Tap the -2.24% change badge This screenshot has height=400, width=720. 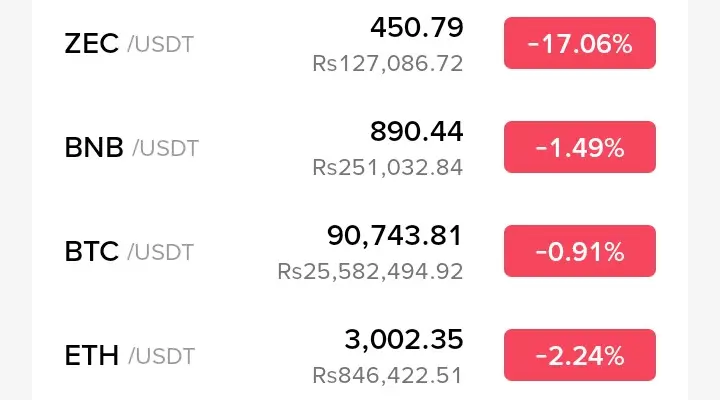pyautogui.click(x=579, y=355)
